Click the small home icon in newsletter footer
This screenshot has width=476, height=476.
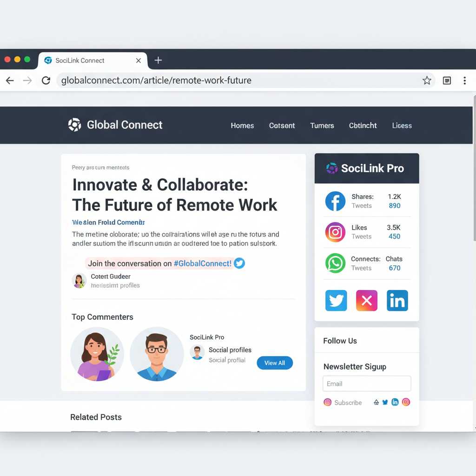point(376,402)
